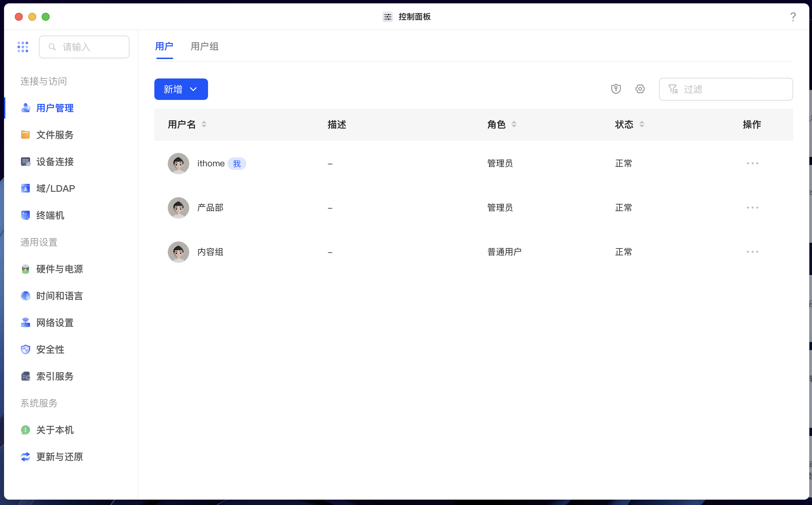This screenshot has height=505, width=812.
Task: Sort by 角色 column arrows
Action: pyautogui.click(x=514, y=124)
